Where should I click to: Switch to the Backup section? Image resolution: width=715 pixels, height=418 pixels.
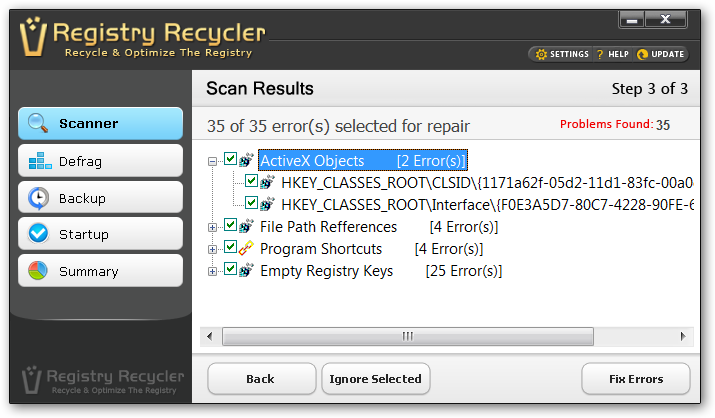[100, 198]
